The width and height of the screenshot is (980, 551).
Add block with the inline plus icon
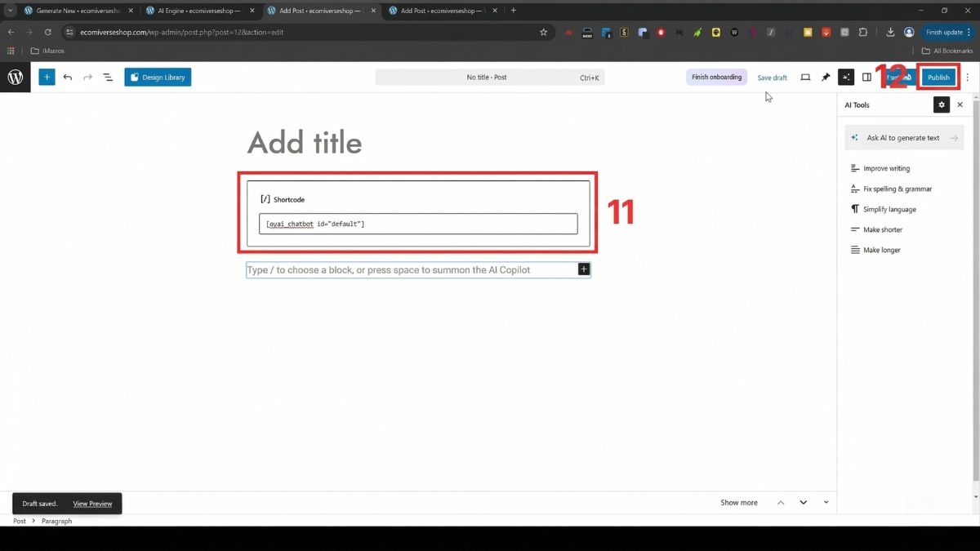coord(584,269)
